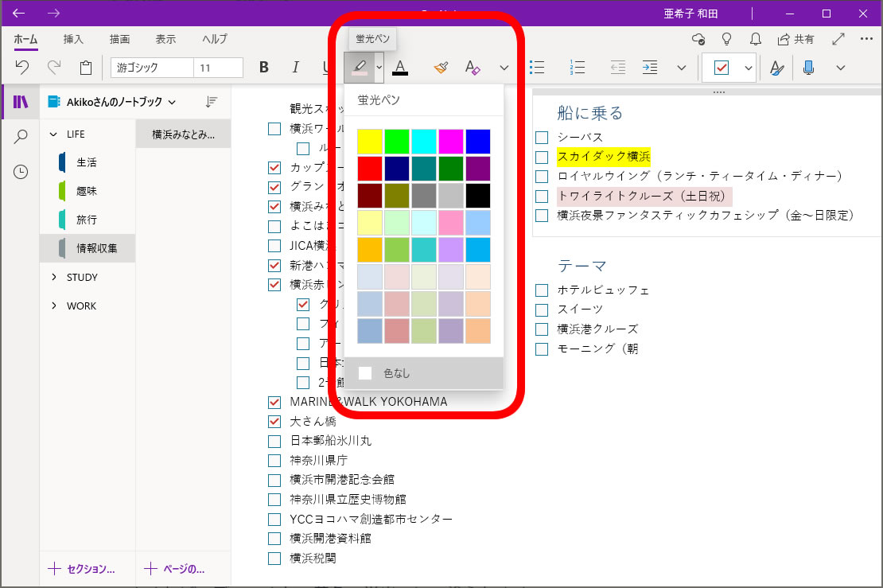The width and height of the screenshot is (883, 588).
Task: Uncheck the 大さん橋 checkbox
Action: (x=274, y=421)
